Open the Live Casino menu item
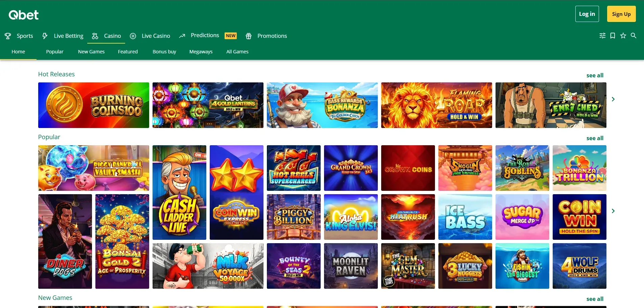The height and width of the screenshot is (308, 644). pyautogui.click(x=156, y=36)
